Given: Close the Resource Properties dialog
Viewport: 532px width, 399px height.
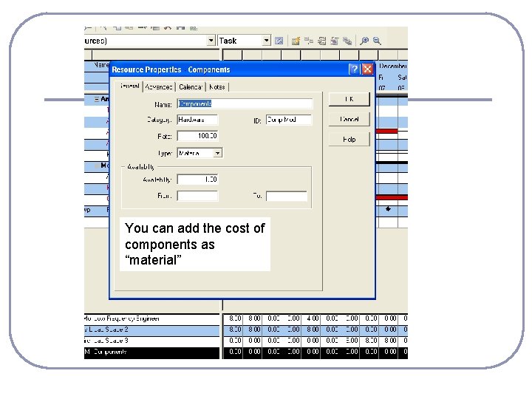Looking at the screenshot, I should pos(367,69).
